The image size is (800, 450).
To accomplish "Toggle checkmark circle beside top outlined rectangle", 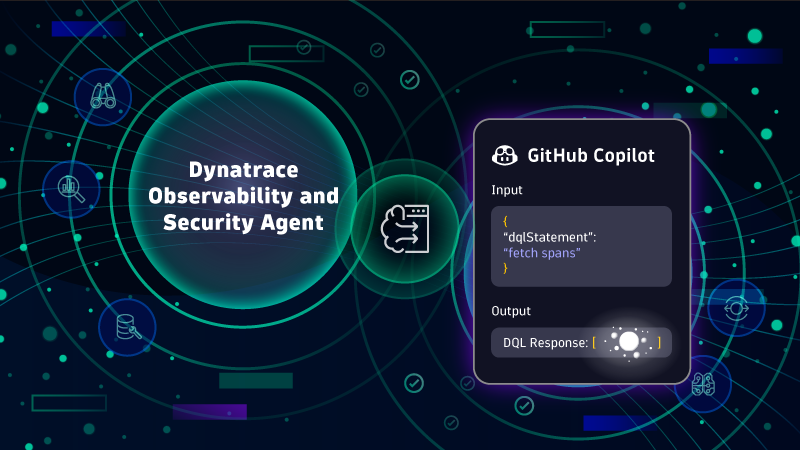I will click(377, 48).
